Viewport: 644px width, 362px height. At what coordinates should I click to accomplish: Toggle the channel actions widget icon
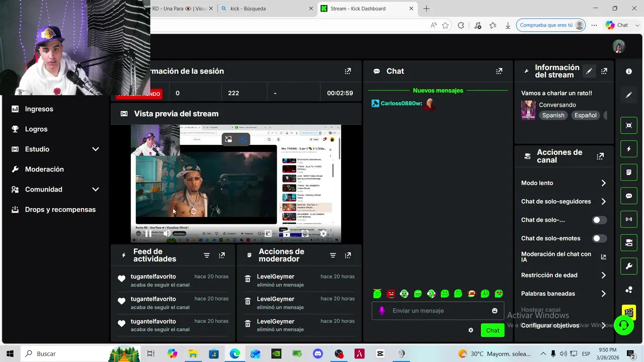tap(629, 243)
